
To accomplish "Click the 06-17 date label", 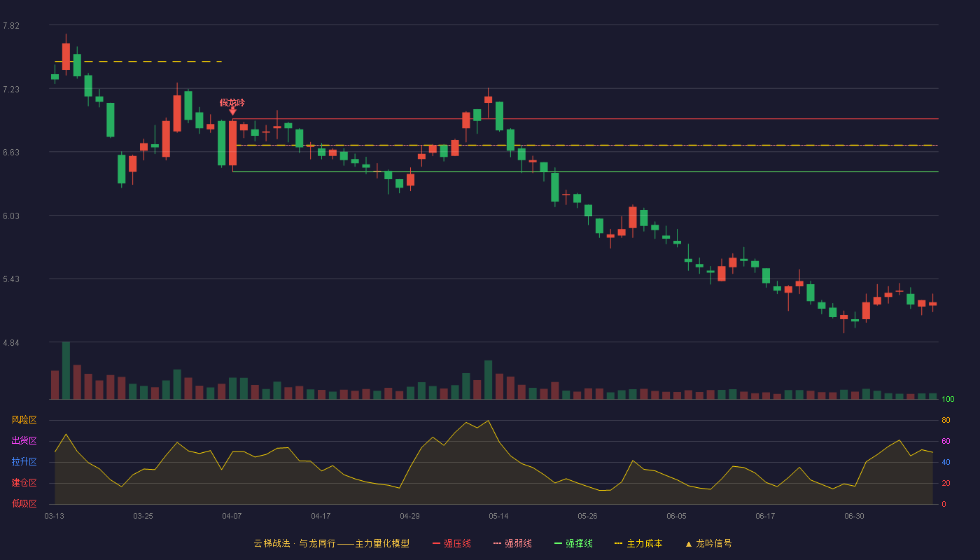I will tap(765, 516).
